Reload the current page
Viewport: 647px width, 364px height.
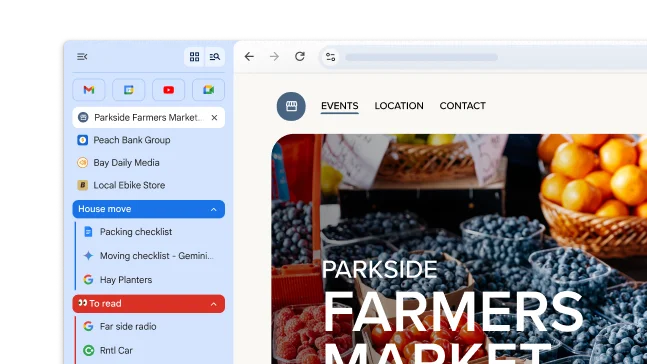300,57
